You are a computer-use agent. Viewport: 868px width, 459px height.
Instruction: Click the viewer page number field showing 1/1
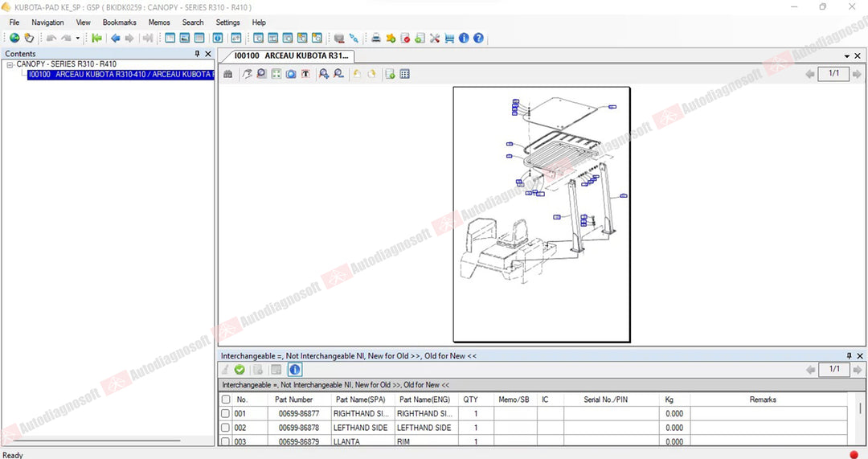(x=833, y=73)
